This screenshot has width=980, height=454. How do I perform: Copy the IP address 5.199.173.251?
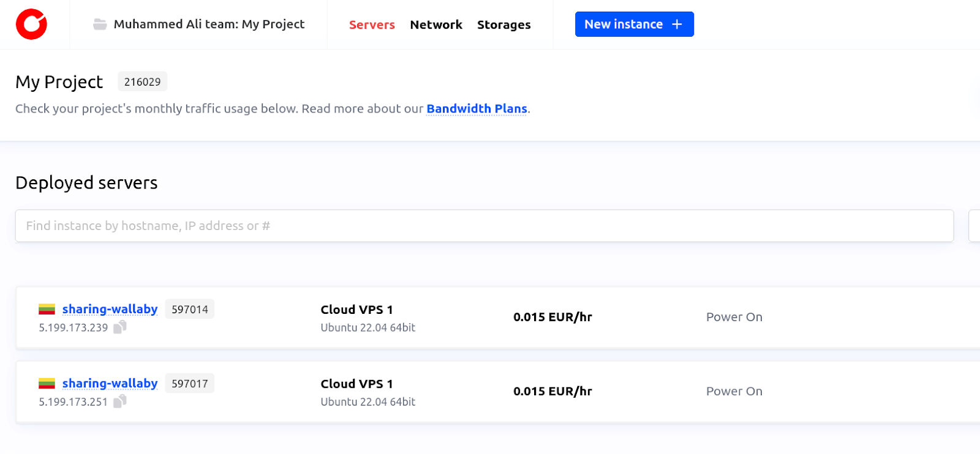pos(120,401)
